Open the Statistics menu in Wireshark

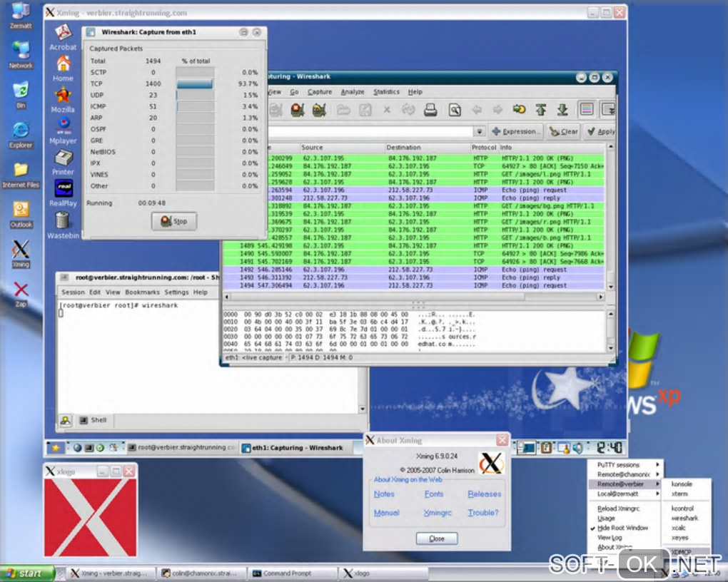386,92
